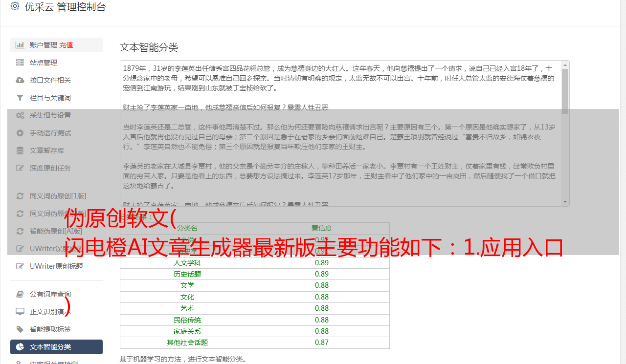Select the 历史话题 category cell
This screenshot has width=626, height=364.
187,274
